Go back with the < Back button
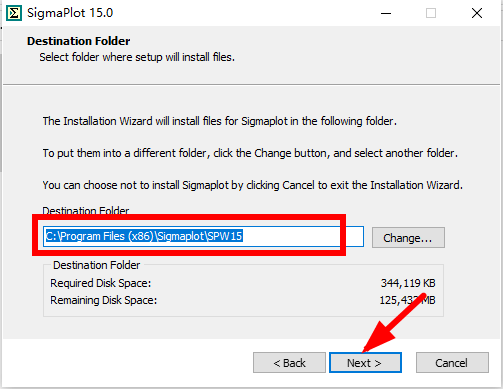Viewport: 503px width, 389px height. tap(289, 363)
